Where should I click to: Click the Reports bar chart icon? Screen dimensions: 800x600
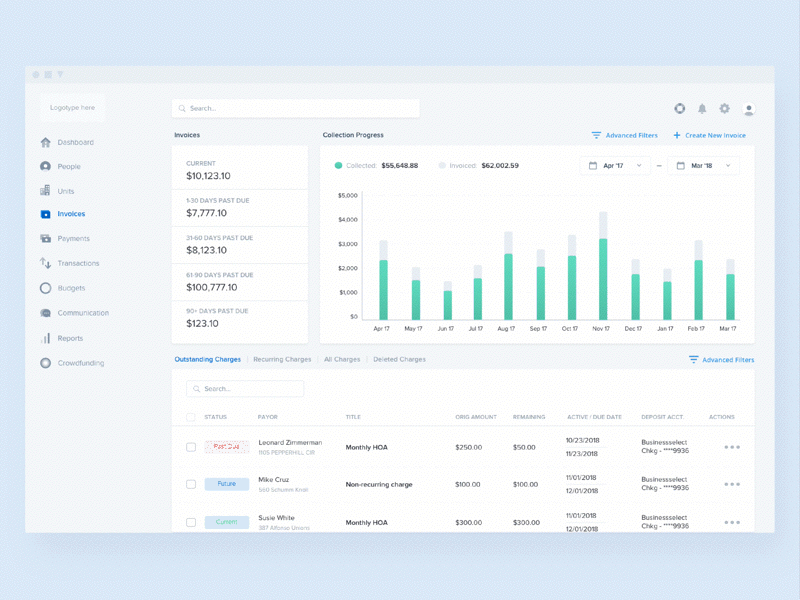45,338
